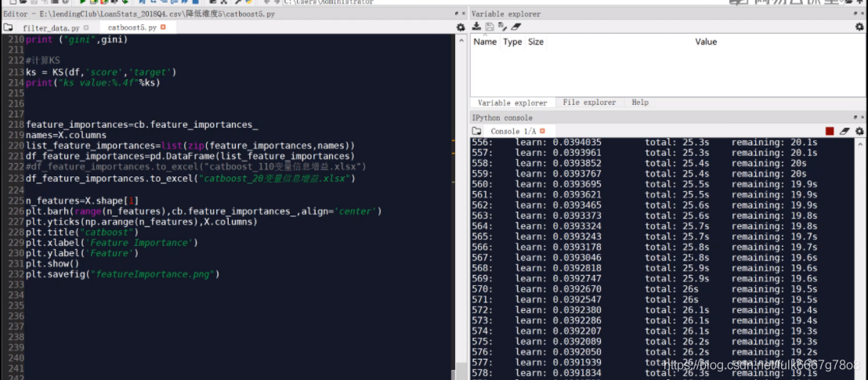Click console output row 560
Screen dimensions: 868x380
[x=645, y=184]
